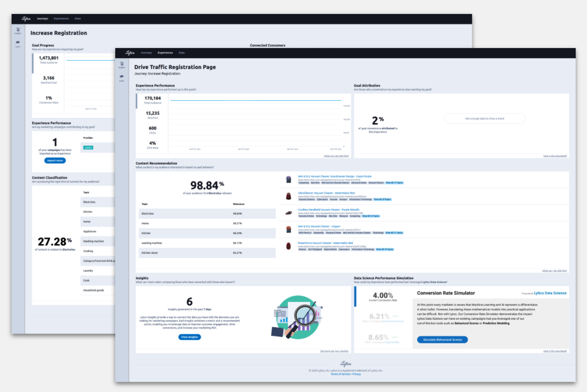The width and height of the screenshot is (587, 392).
Task: Click Simulate Behavioral Scores button
Action: click(x=442, y=340)
